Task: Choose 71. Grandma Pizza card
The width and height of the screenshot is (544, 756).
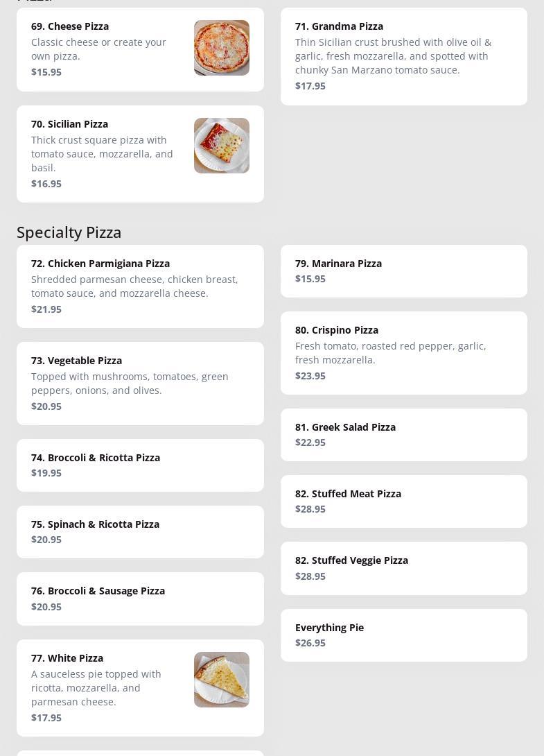Action: click(x=404, y=56)
